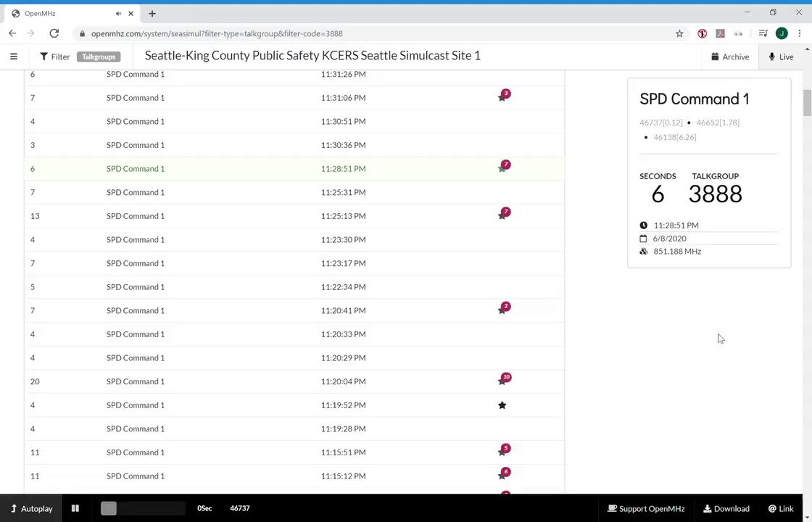The height and width of the screenshot is (522, 812).
Task: Click star on 11:19:52 PM call
Action: (x=502, y=405)
